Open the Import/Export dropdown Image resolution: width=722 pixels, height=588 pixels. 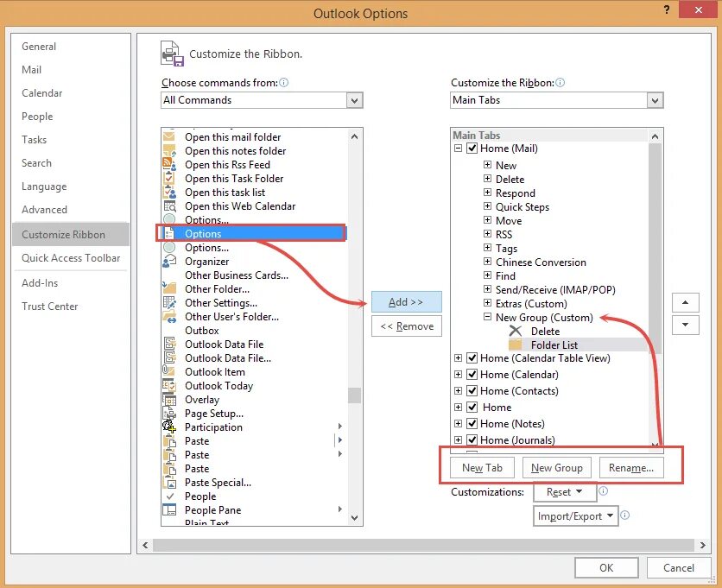(575, 515)
